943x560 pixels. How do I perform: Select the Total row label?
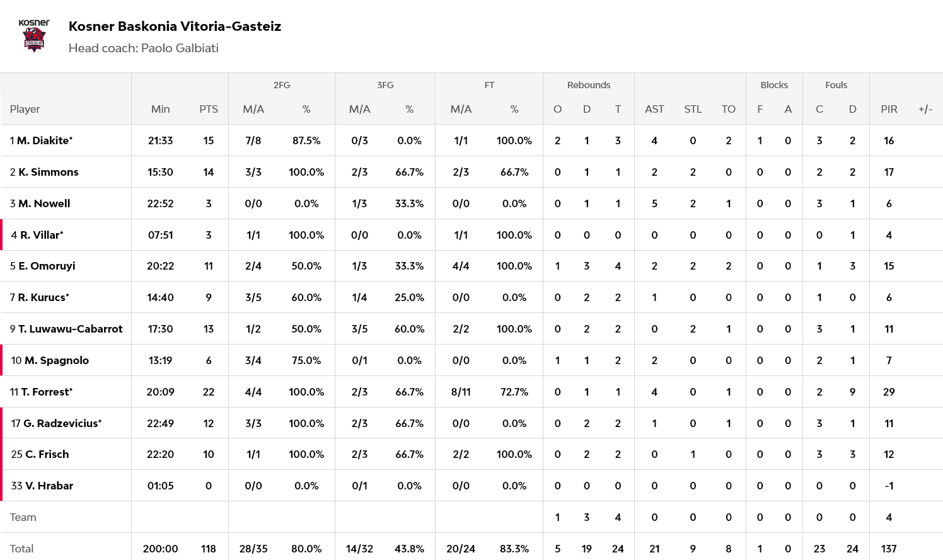[22, 549]
